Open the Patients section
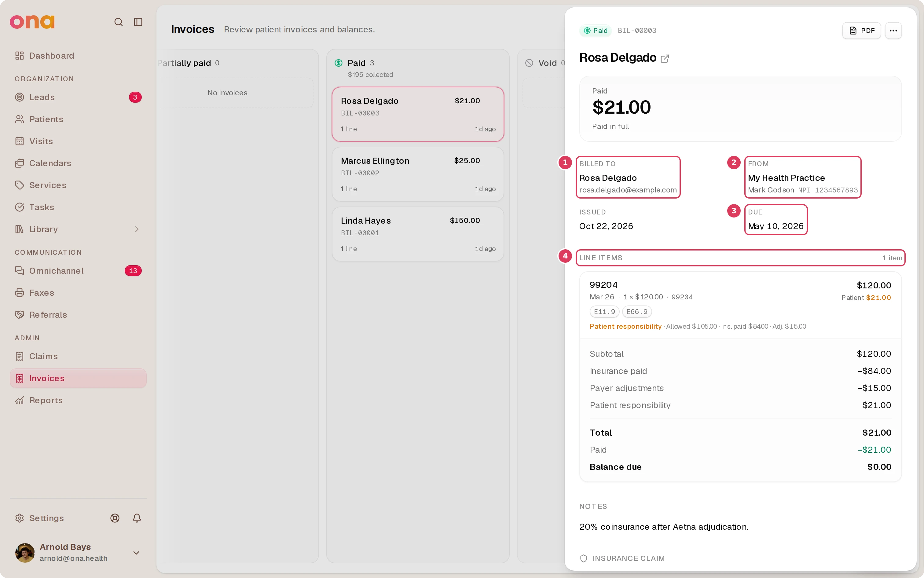The width and height of the screenshot is (924, 578). click(x=78, y=119)
